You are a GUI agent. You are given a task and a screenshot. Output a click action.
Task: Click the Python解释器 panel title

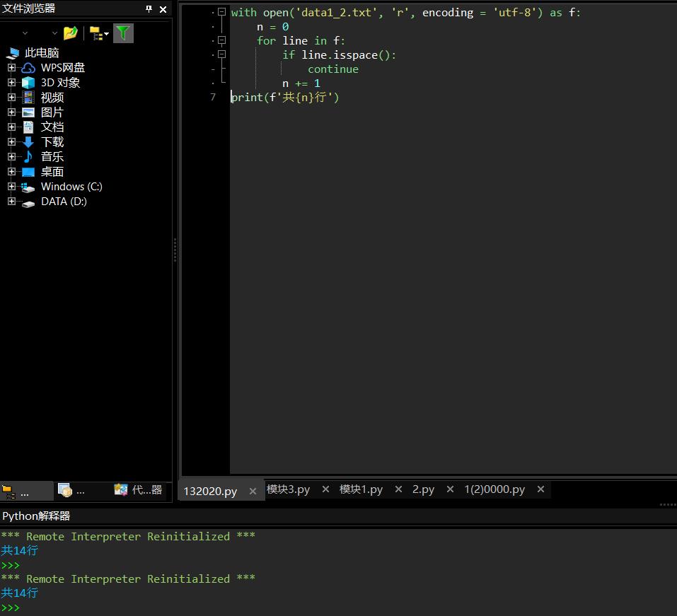[36, 516]
